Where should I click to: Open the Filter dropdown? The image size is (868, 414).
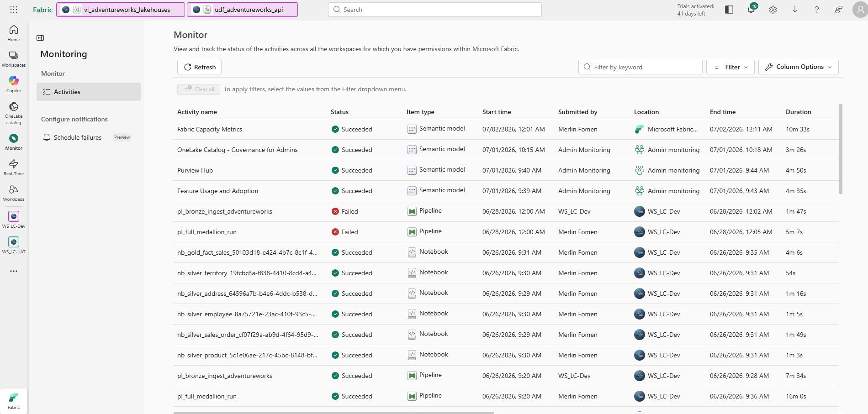click(730, 67)
